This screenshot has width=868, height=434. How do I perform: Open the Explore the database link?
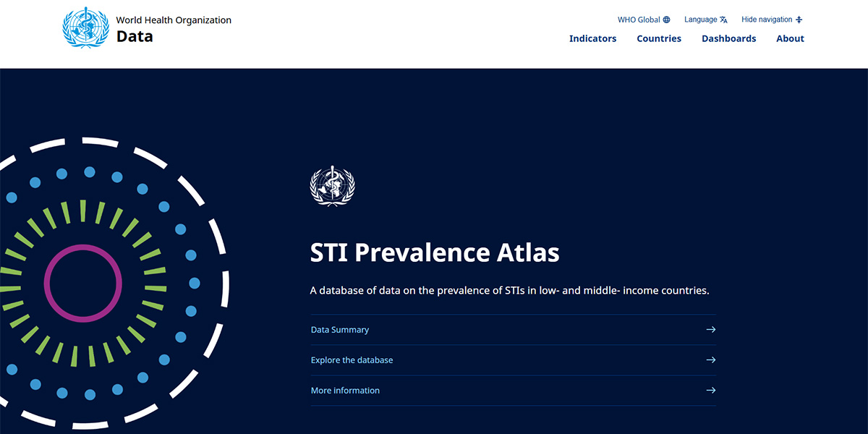click(514, 360)
